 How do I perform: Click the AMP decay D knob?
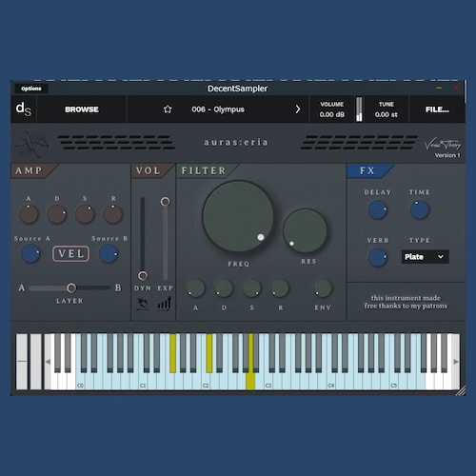[57, 214]
